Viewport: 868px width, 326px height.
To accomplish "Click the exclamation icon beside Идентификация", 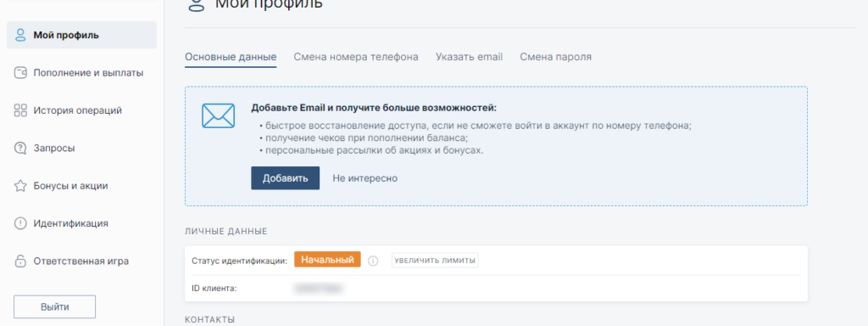I will [20, 223].
